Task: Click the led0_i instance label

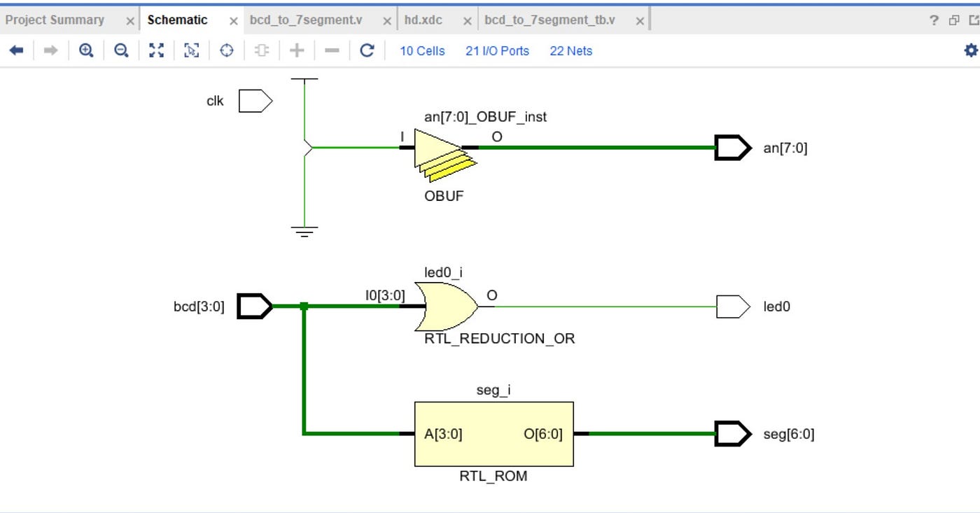Action: [x=443, y=272]
